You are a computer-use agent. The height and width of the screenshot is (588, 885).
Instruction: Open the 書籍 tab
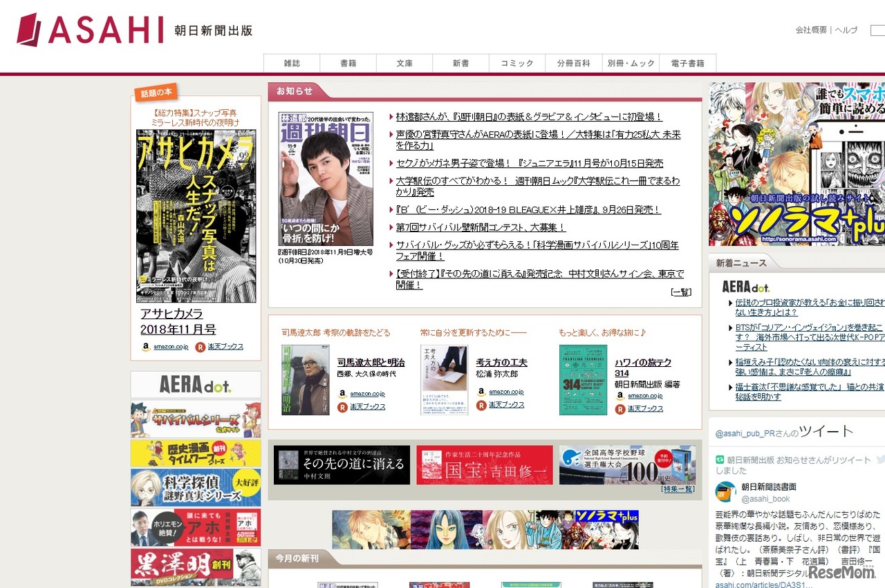coord(348,64)
